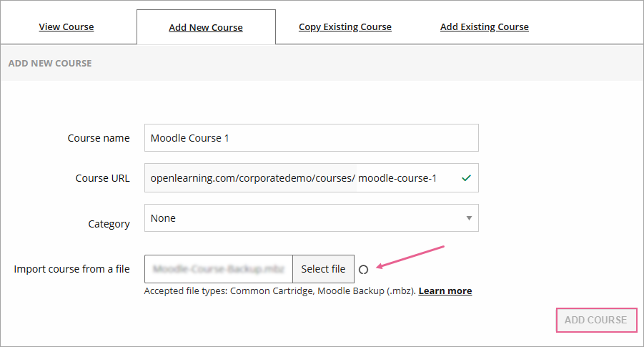Click the Course URL label
The image size is (644, 347).
click(102, 178)
